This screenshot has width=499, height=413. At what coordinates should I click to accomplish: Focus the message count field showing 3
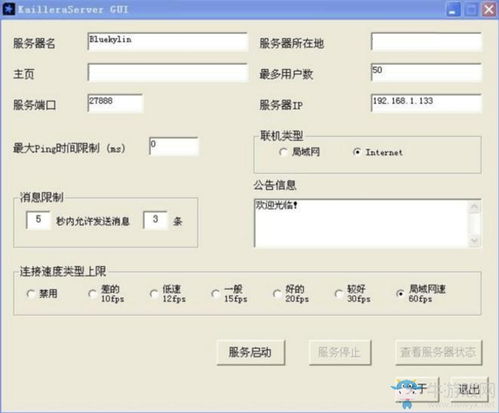point(155,220)
